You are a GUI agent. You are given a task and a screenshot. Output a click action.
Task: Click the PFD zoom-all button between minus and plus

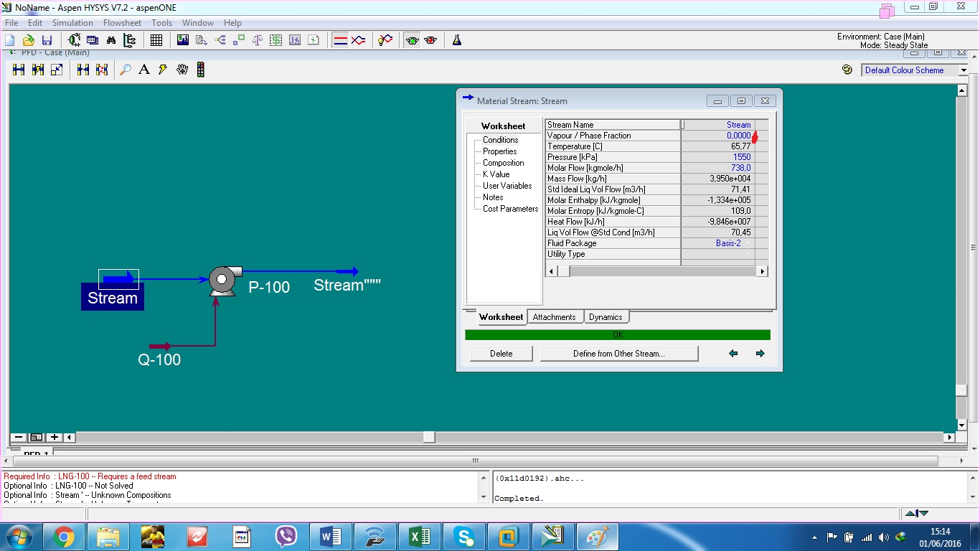click(x=36, y=437)
